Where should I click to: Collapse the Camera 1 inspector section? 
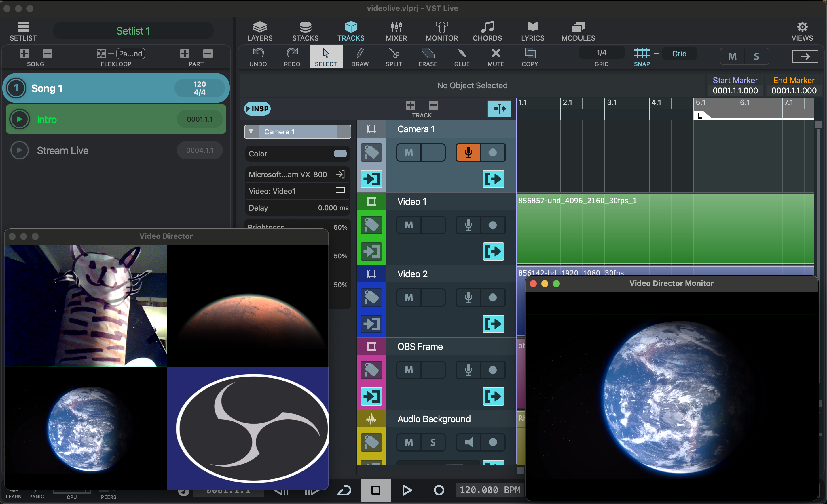251,132
